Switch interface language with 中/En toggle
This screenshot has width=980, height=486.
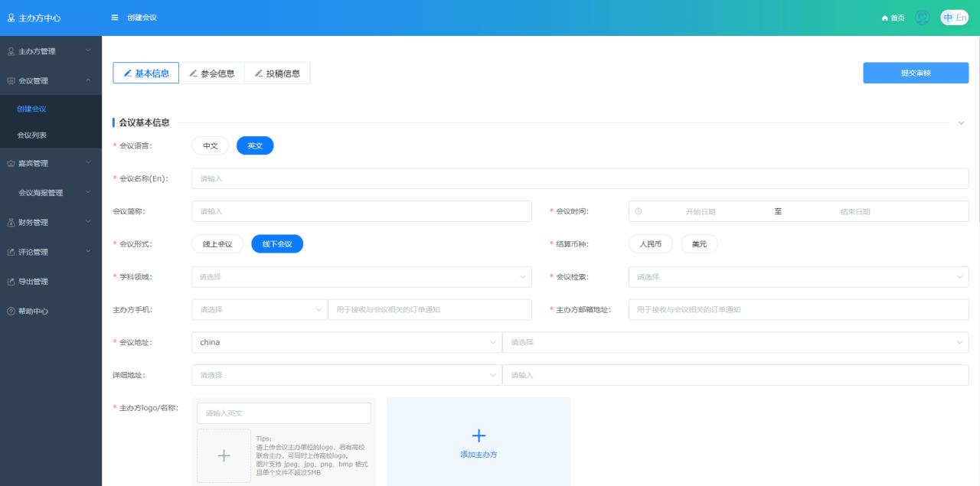(x=955, y=18)
